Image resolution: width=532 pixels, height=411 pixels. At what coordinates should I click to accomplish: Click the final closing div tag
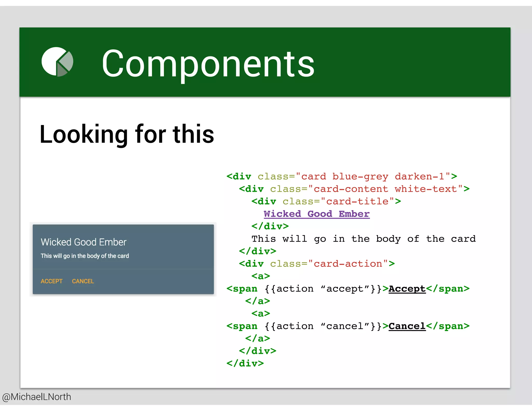[245, 363]
